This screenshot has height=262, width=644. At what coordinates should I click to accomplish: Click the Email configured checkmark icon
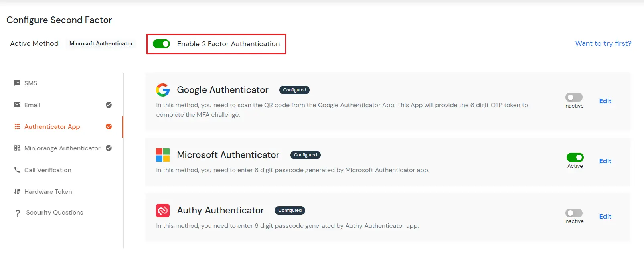click(x=109, y=105)
